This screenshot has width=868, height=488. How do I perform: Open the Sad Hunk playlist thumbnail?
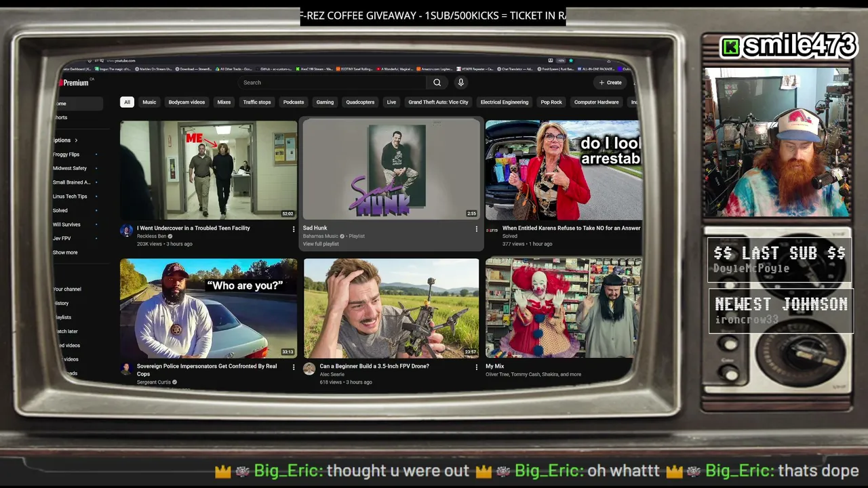click(x=391, y=169)
